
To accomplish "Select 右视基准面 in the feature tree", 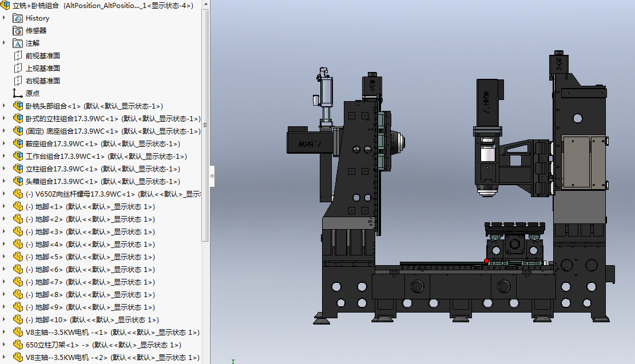I will [43, 81].
